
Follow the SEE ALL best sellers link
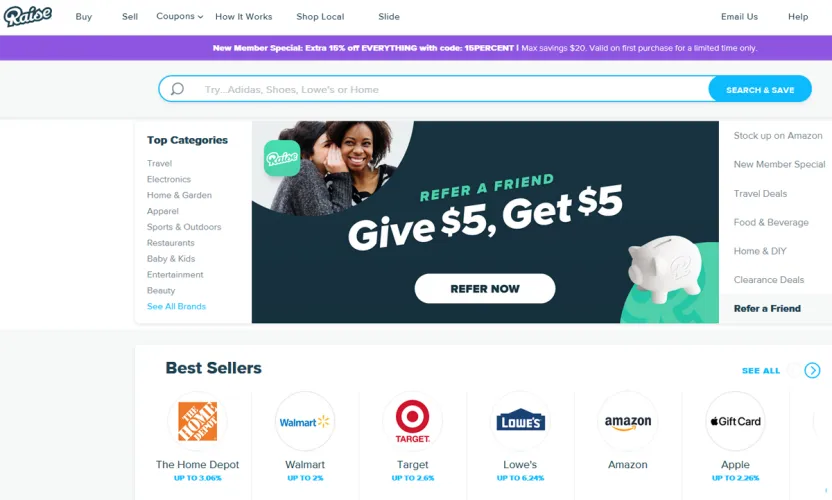click(x=761, y=370)
